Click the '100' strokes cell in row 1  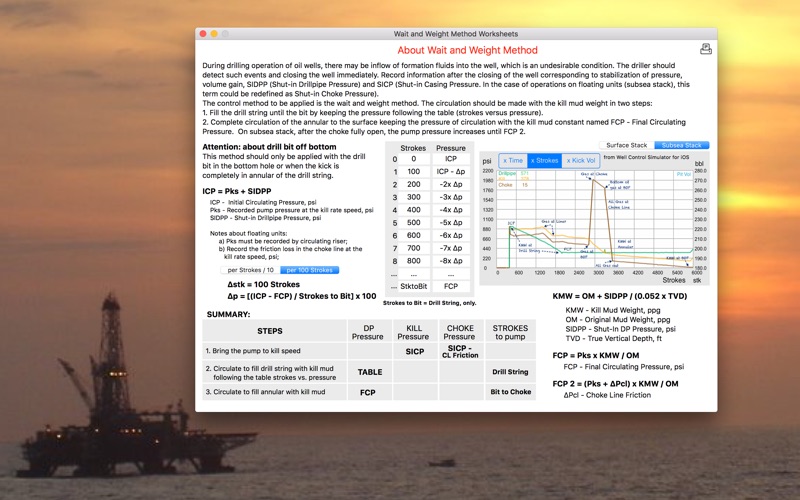point(414,171)
